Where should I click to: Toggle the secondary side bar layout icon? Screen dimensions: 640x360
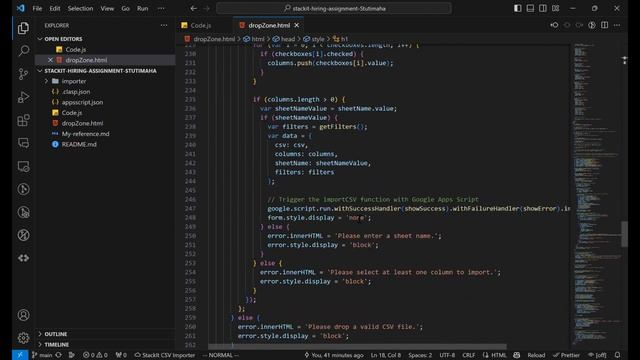click(543, 8)
